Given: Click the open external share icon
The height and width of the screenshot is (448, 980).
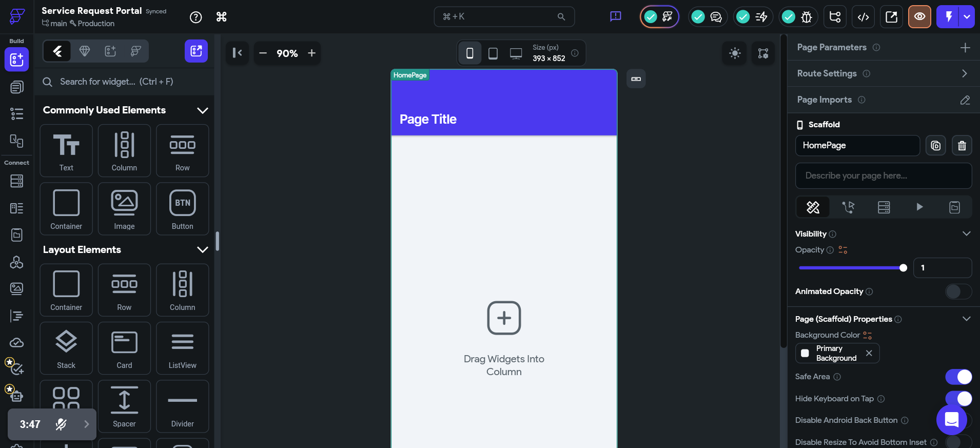Looking at the screenshot, I should [x=891, y=17].
